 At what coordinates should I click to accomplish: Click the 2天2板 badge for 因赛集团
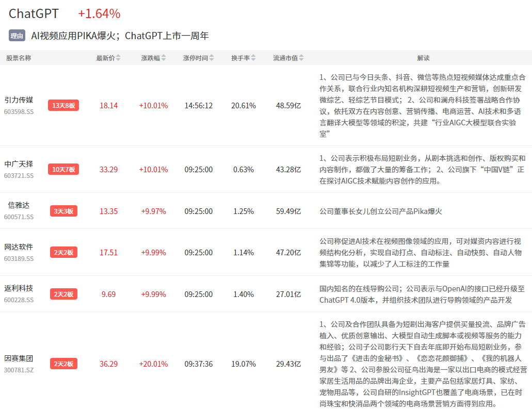coord(63,364)
